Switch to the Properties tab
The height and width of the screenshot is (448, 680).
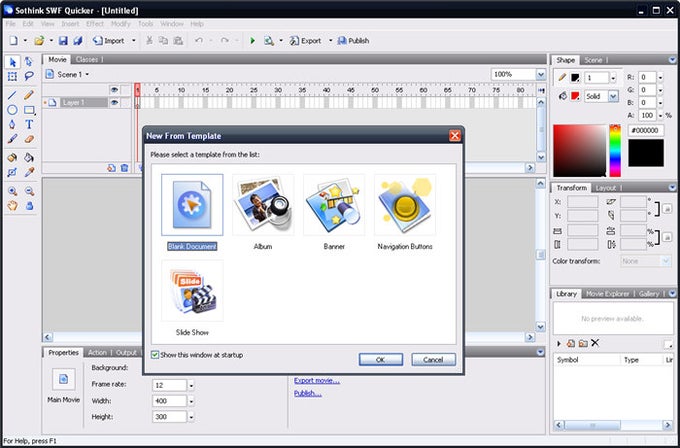(63, 353)
